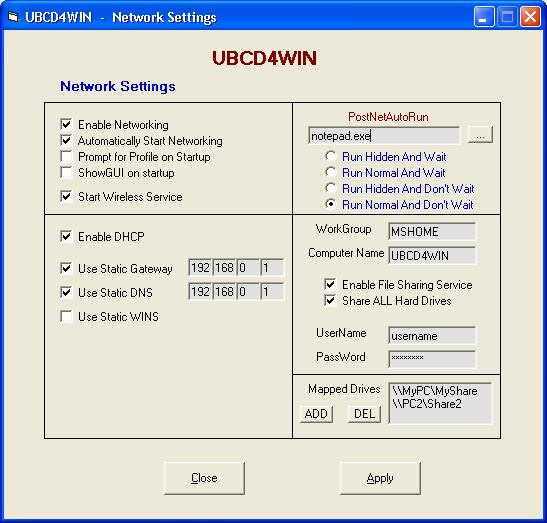The height and width of the screenshot is (523, 547).
Task: Click gateway first octet 192 field
Action: [200, 268]
